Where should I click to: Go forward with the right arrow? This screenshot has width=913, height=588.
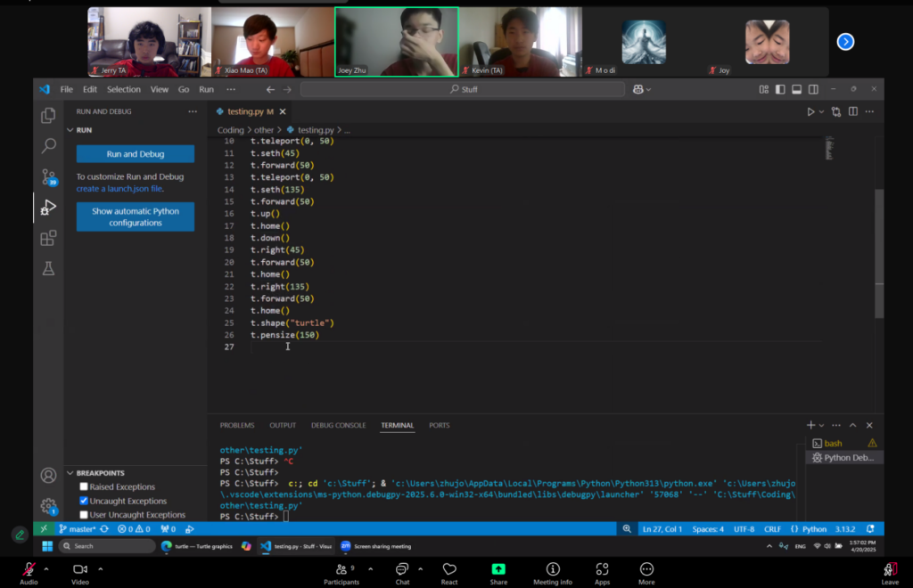(x=287, y=89)
